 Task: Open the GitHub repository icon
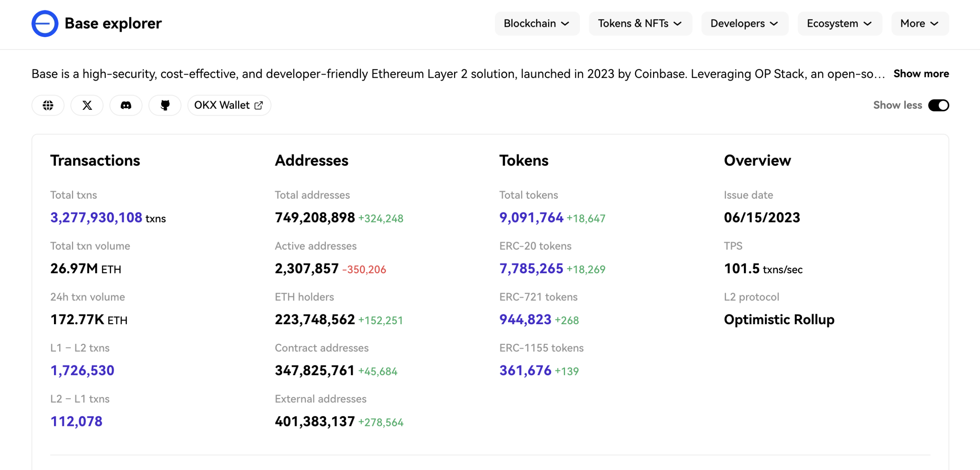coord(165,105)
